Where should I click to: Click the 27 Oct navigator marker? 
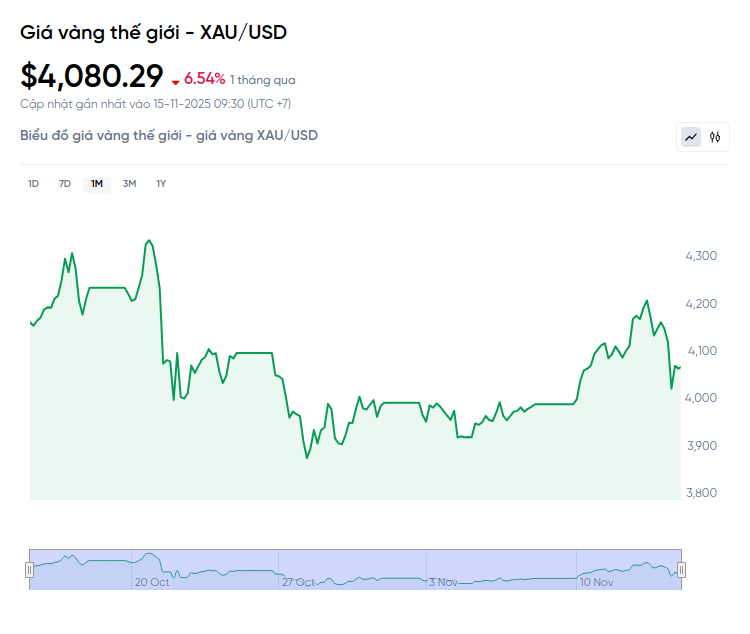pos(298,581)
